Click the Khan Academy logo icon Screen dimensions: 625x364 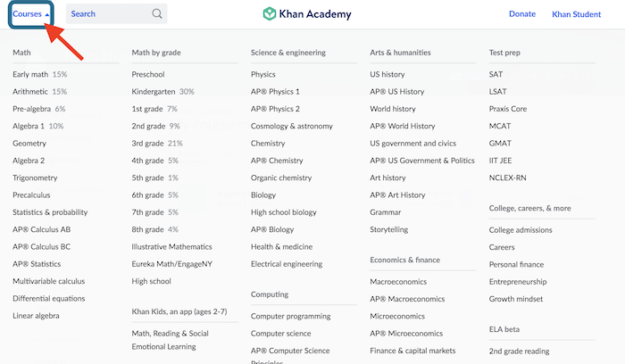coord(270,14)
